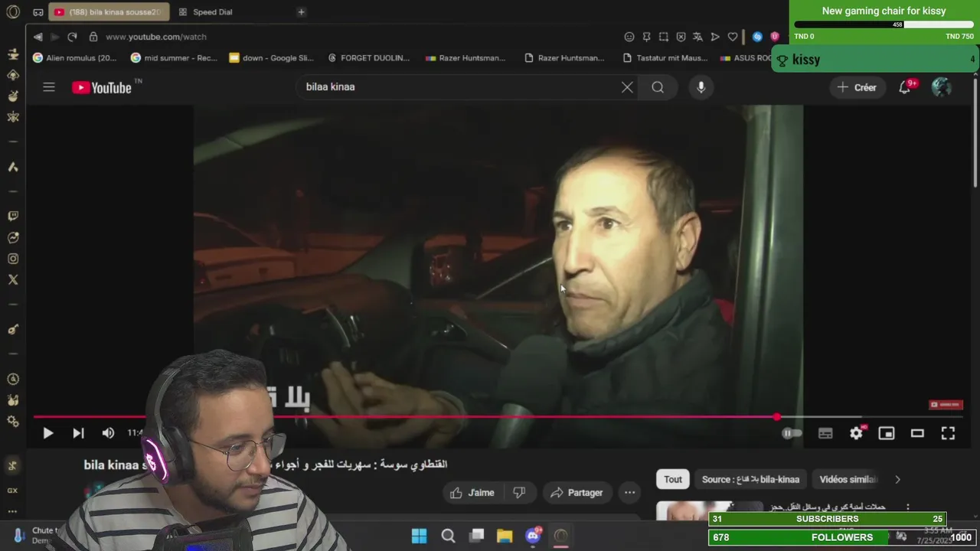Open sidebar more options three dots
This screenshot has height=551, width=980.
pos(13,512)
